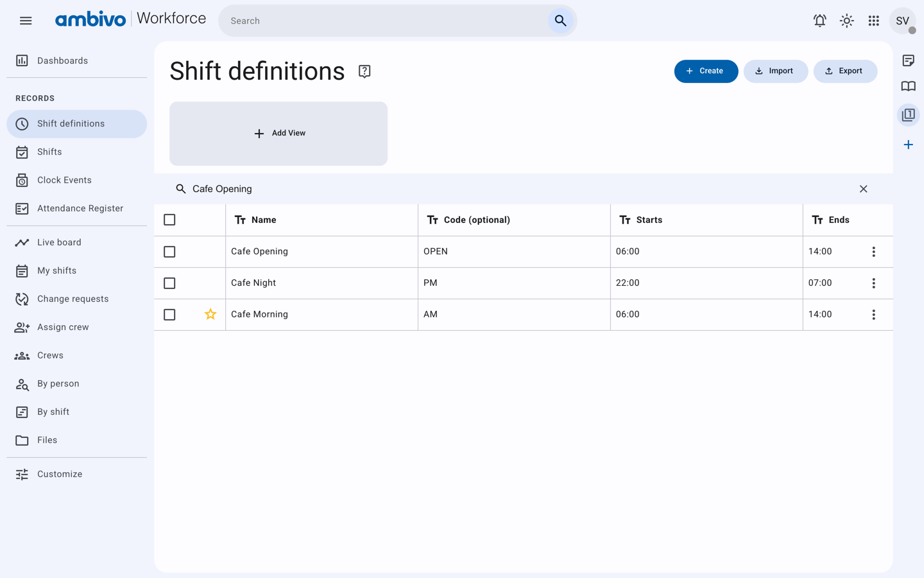Viewport: 924px width, 578px height.
Task: Check the Cafe Opening row checkbox
Action: coord(169,252)
